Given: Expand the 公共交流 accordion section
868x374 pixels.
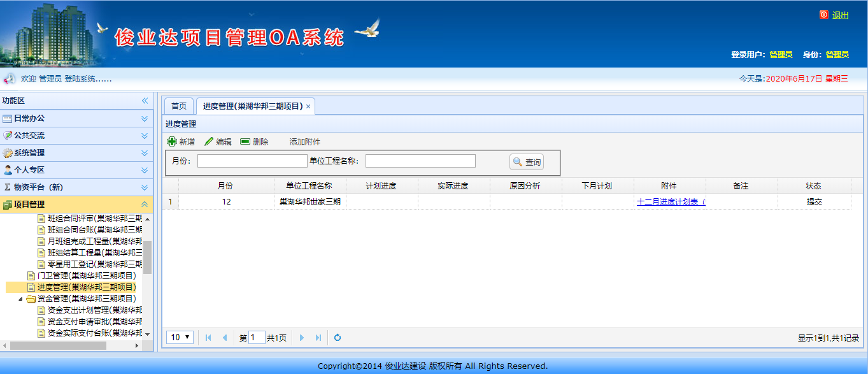Looking at the screenshot, I should tap(145, 136).
